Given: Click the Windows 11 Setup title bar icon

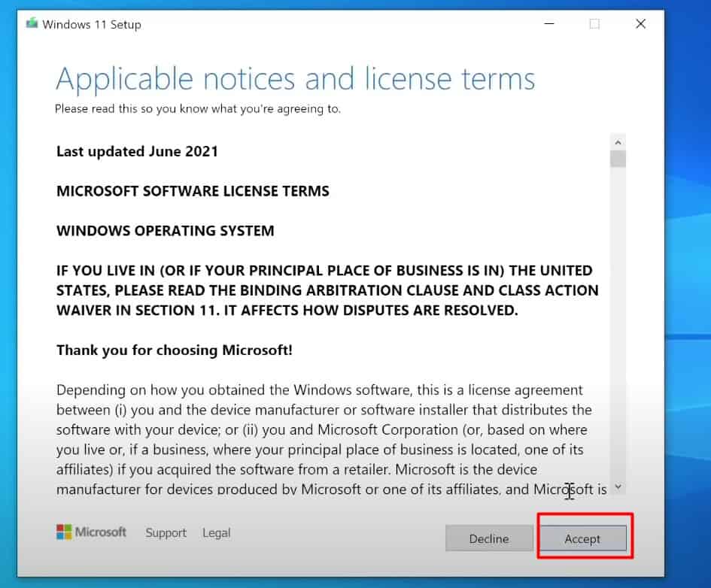Looking at the screenshot, I should click(x=31, y=23).
